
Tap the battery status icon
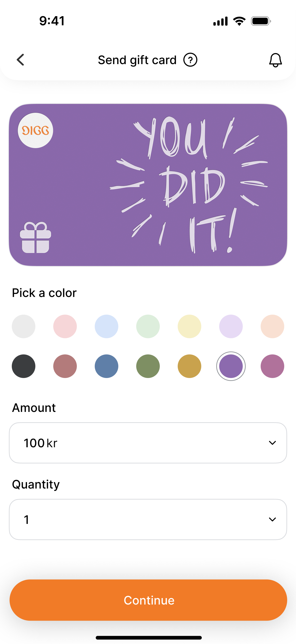tap(261, 21)
